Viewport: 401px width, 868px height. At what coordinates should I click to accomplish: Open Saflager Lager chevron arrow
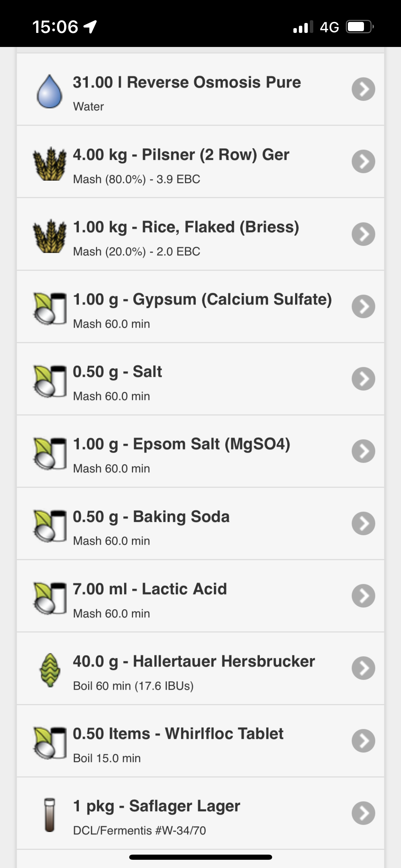[x=363, y=813]
